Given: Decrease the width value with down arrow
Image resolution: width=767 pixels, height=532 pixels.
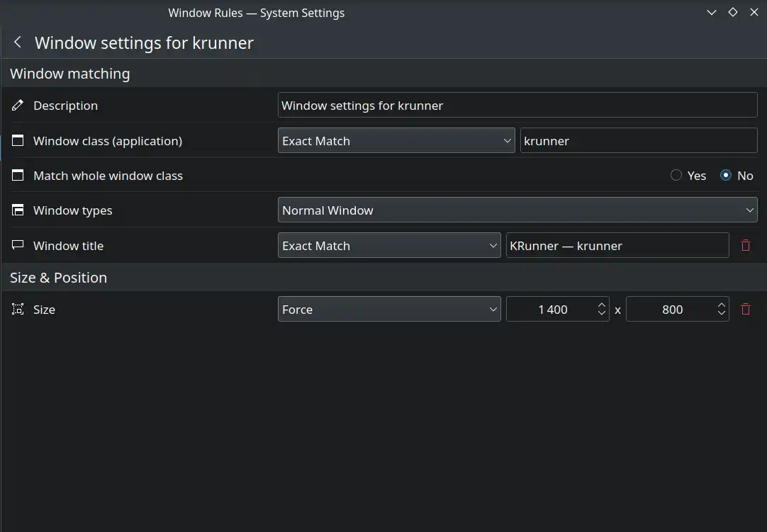Looking at the screenshot, I should pyautogui.click(x=602, y=313).
